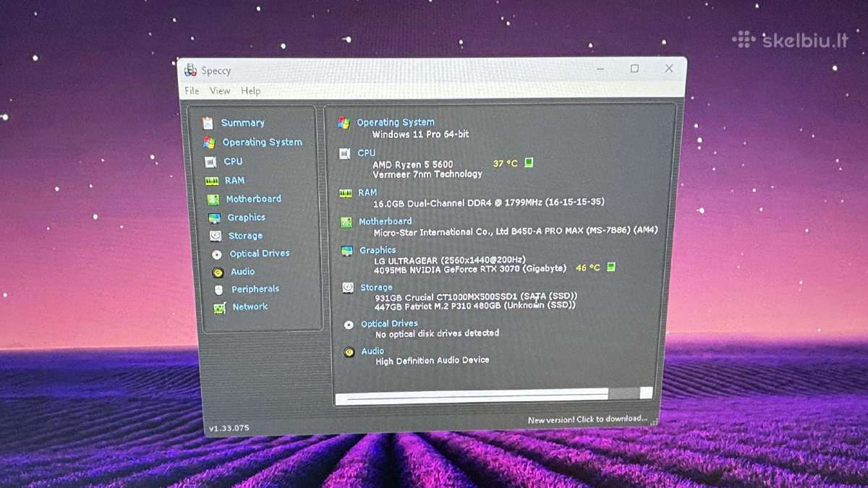The image size is (868, 488).
Task: Select the Operating System sidebar icon
Action: [209, 142]
